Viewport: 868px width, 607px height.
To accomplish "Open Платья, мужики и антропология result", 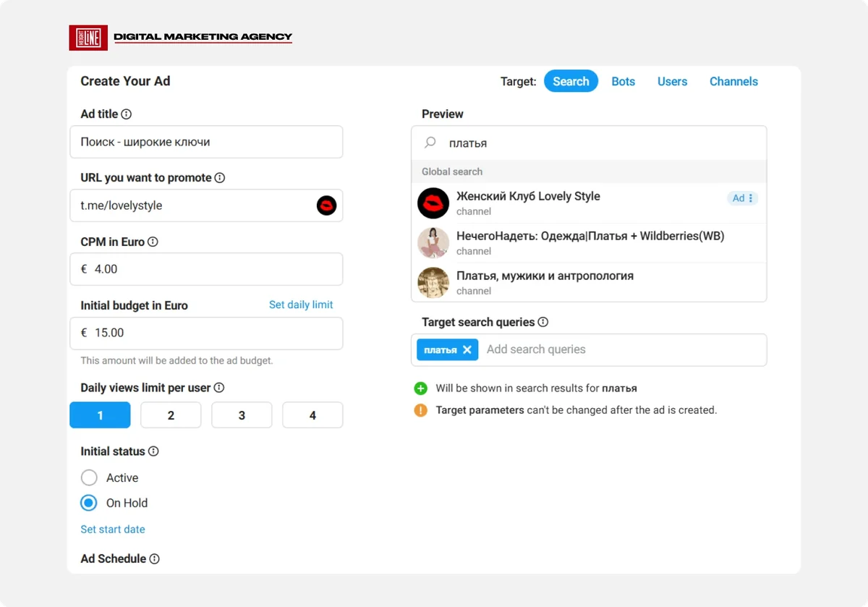I will 589,283.
